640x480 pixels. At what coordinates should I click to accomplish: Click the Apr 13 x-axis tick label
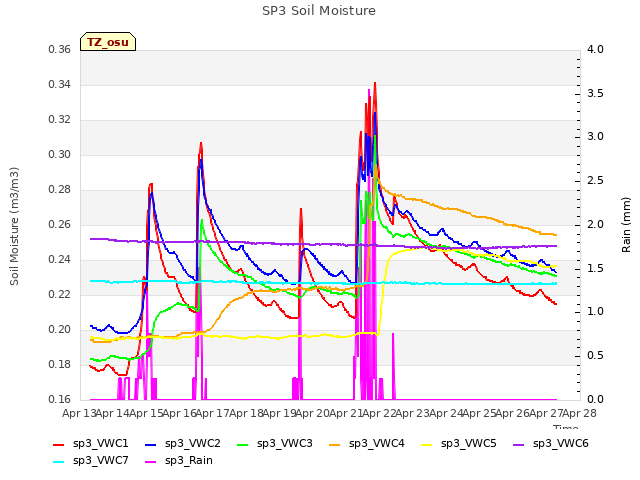pos(79,413)
